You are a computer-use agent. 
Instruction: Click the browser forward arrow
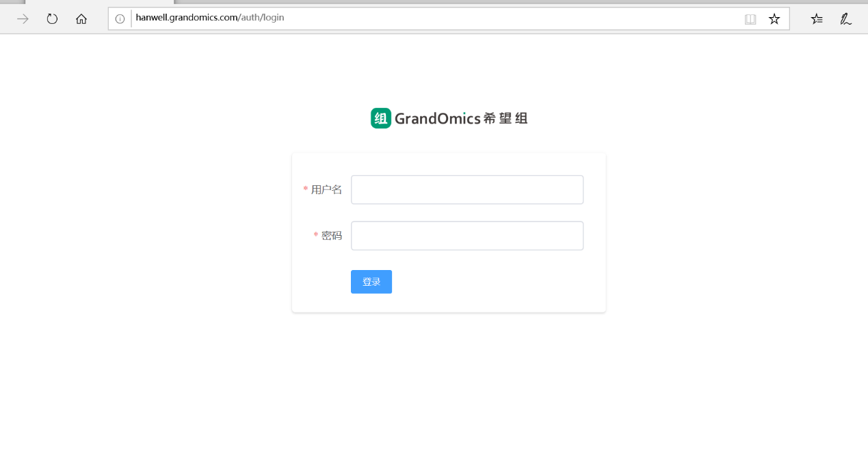tap(23, 19)
